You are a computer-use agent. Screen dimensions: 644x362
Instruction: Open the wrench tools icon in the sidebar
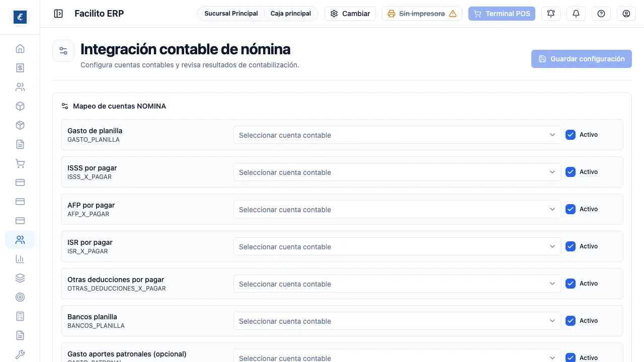coord(20,354)
